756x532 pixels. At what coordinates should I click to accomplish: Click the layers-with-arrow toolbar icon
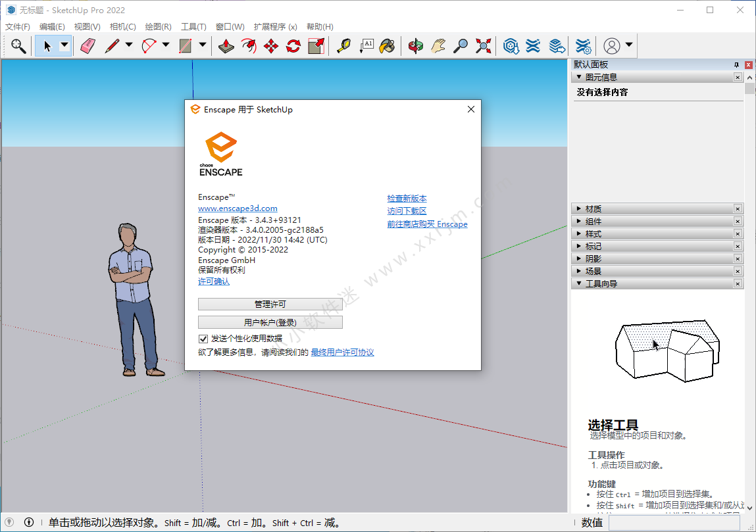pyautogui.click(x=557, y=46)
